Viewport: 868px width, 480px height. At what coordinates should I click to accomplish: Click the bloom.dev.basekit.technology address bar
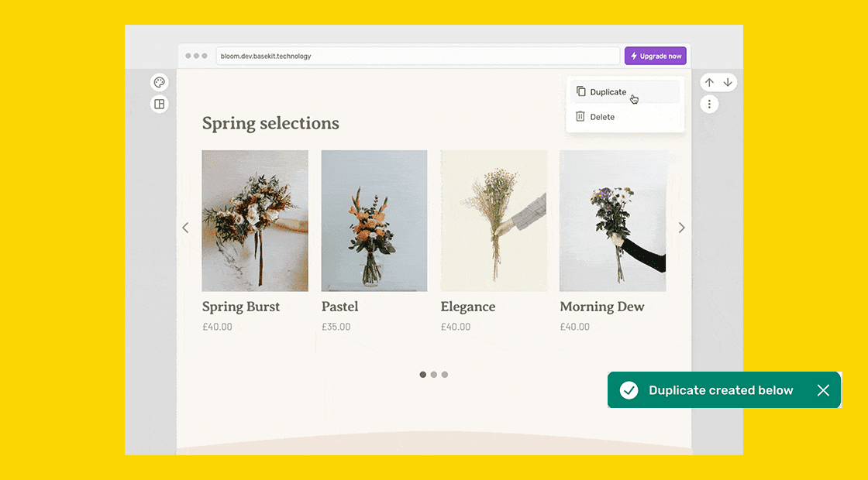click(x=418, y=56)
